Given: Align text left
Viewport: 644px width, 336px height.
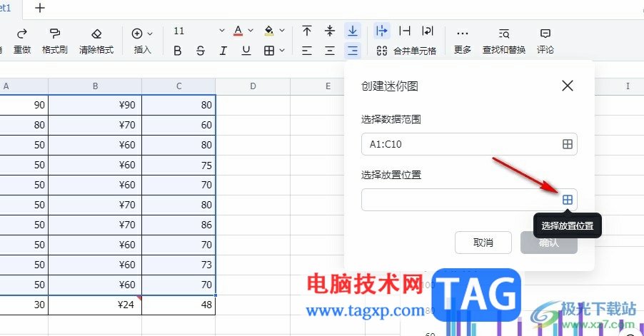Looking at the screenshot, I should coord(307,51).
